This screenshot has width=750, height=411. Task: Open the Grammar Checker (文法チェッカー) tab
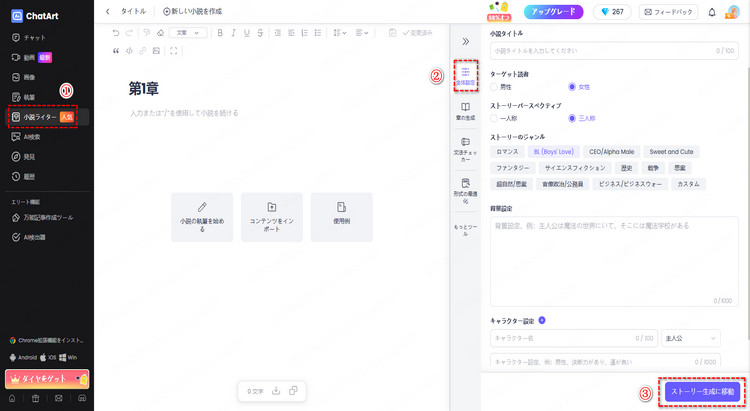(x=465, y=150)
